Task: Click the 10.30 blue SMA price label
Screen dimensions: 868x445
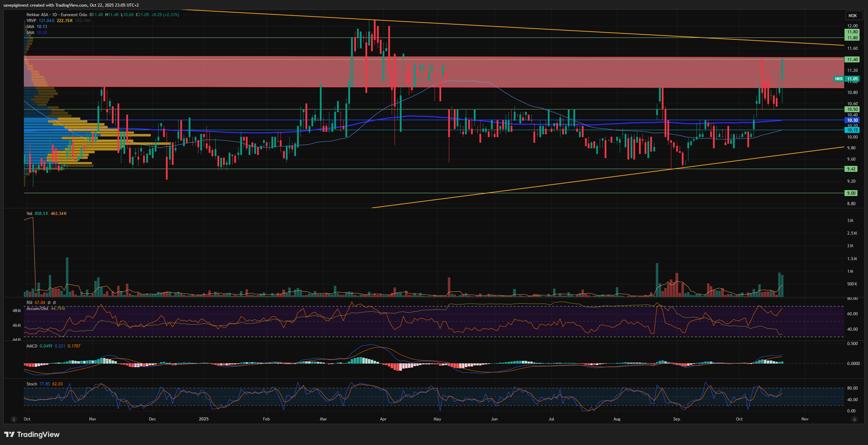Action: tap(852, 120)
